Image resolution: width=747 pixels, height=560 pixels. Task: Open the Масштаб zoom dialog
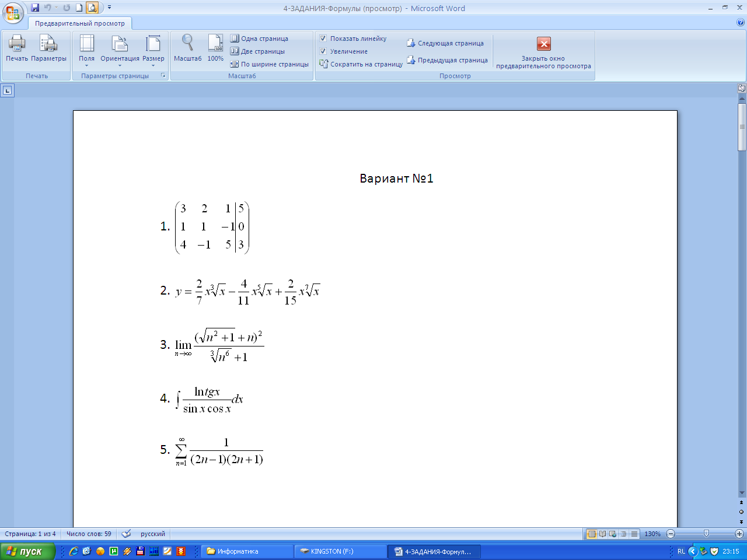click(187, 48)
